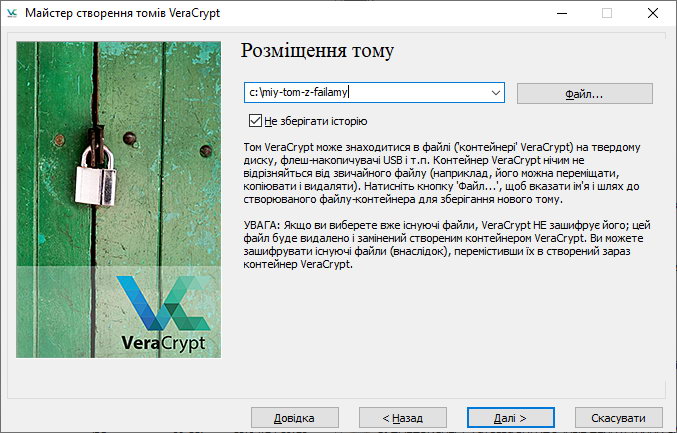Click the paragraph starting with 'Том VeraCrypt'
The height and width of the screenshot is (433, 677).
[x=445, y=171]
